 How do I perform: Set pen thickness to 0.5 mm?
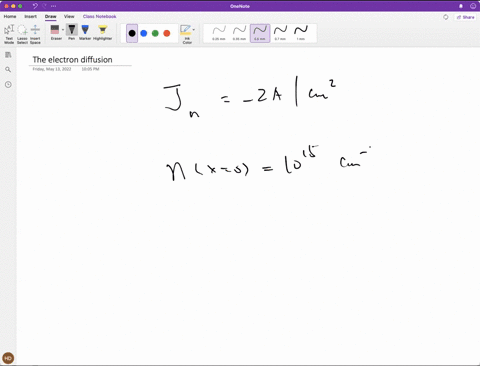[x=260, y=33]
